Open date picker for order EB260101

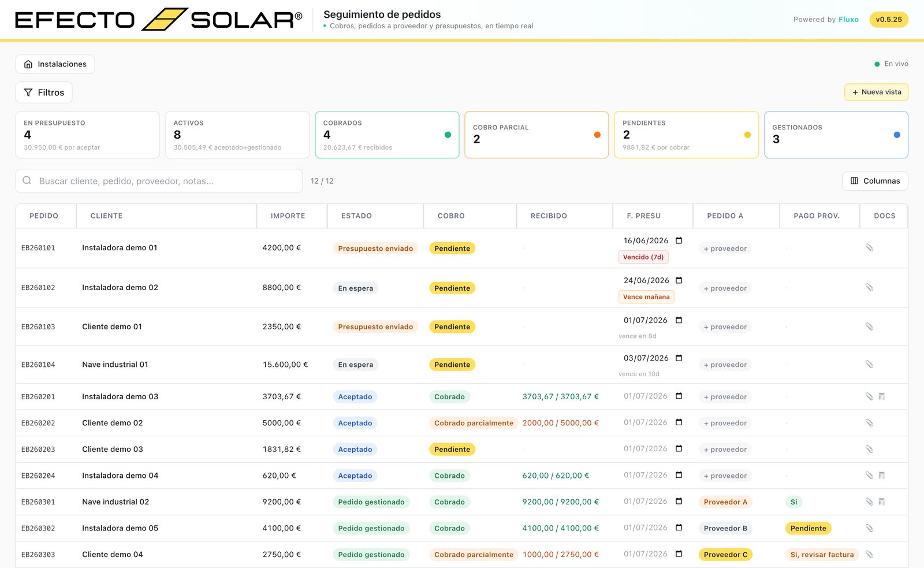(x=679, y=240)
